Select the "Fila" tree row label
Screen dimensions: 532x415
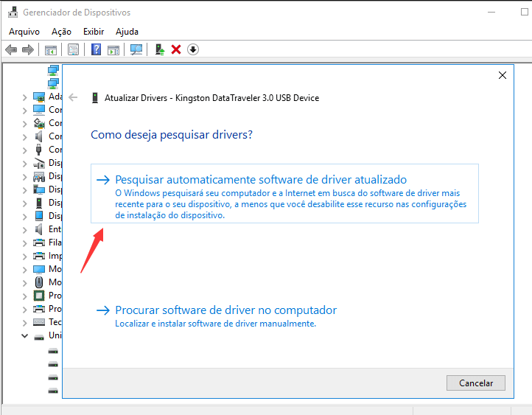click(x=55, y=243)
